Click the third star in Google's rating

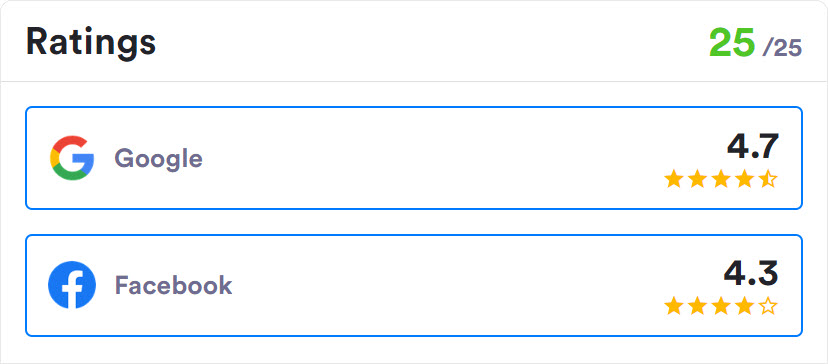pyautogui.click(x=721, y=179)
